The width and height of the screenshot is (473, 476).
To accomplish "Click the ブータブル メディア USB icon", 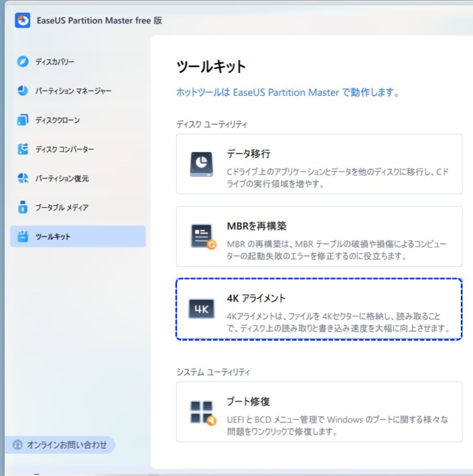I will 23,207.
